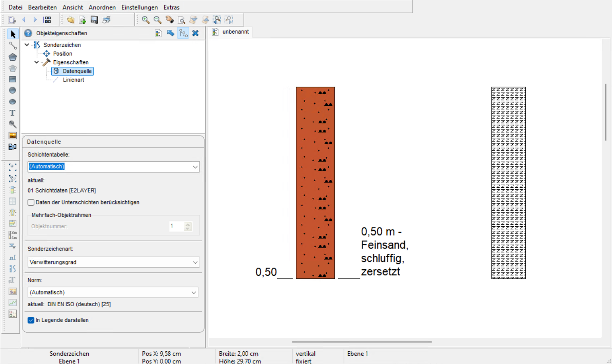
Task: Click the diagram chart tool icon
Action: [13, 303]
